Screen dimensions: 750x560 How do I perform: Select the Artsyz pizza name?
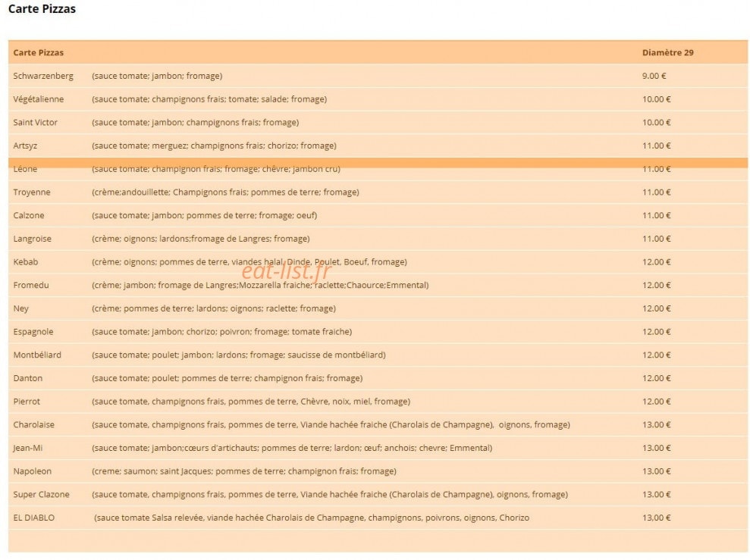click(25, 145)
